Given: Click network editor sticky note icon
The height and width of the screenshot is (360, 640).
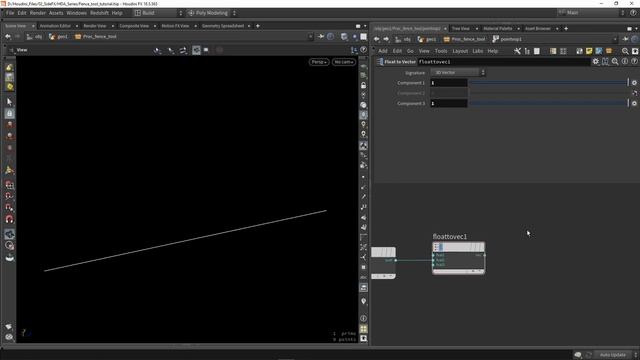Looking at the screenshot, I should tap(589, 51).
